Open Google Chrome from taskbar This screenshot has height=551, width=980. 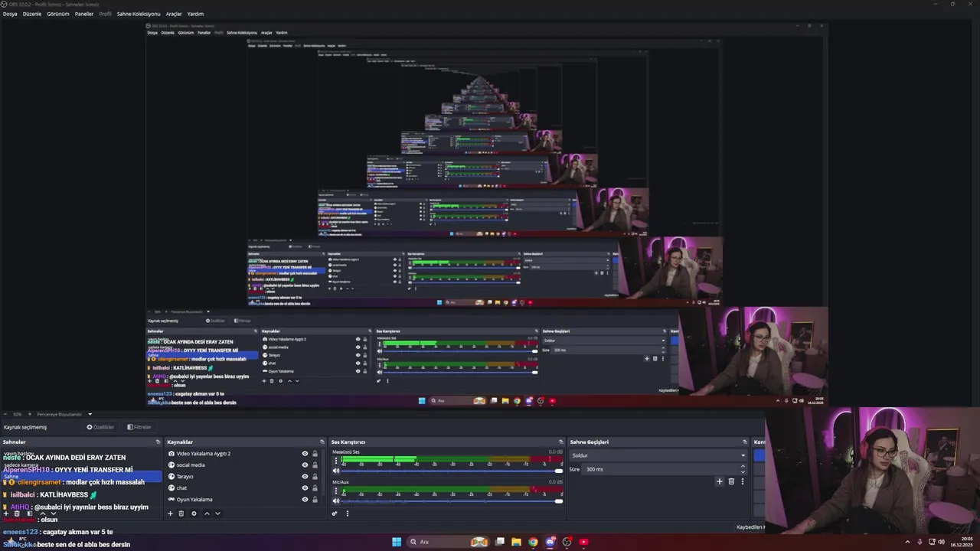click(x=533, y=542)
